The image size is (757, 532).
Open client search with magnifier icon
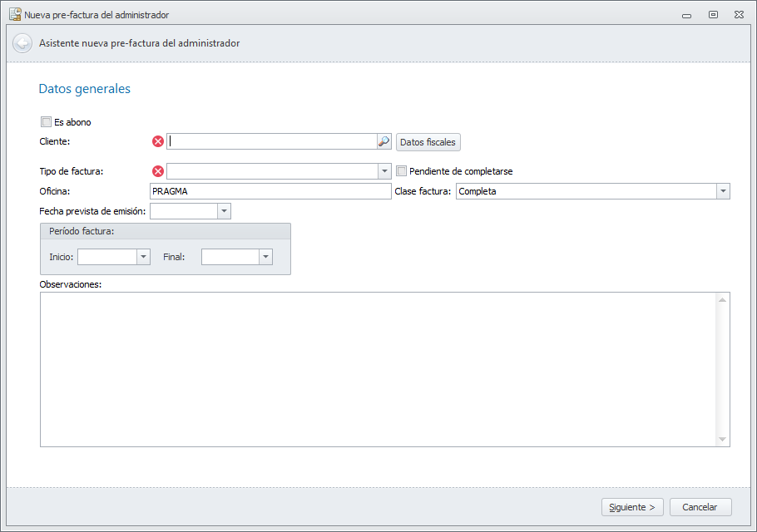click(x=383, y=142)
